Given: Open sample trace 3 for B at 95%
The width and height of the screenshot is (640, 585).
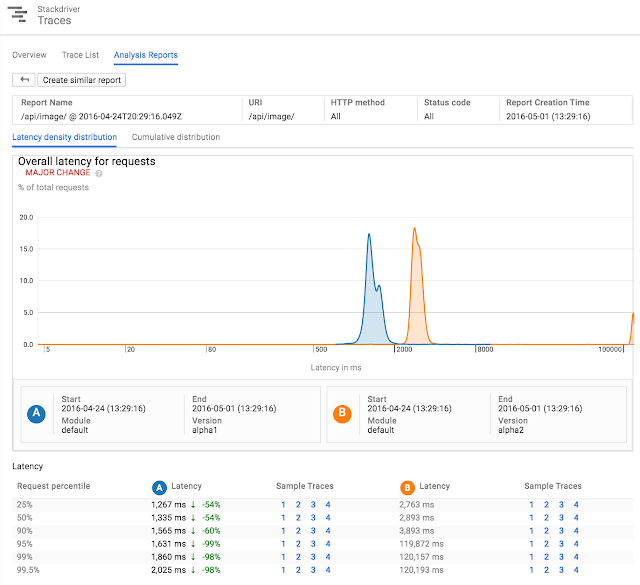Looking at the screenshot, I should [x=561, y=544].
